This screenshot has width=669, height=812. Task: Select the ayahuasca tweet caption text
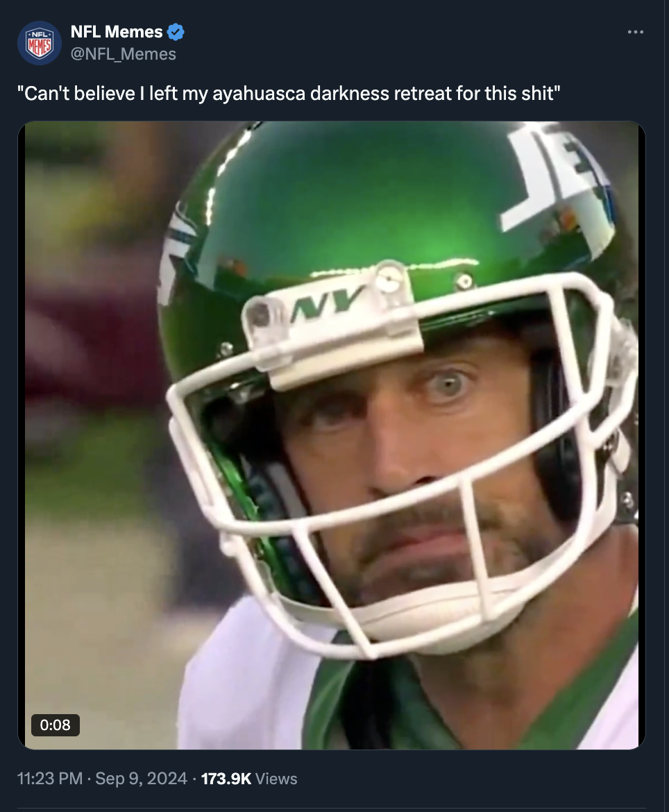pyautogui.click(x=290, y=93)
